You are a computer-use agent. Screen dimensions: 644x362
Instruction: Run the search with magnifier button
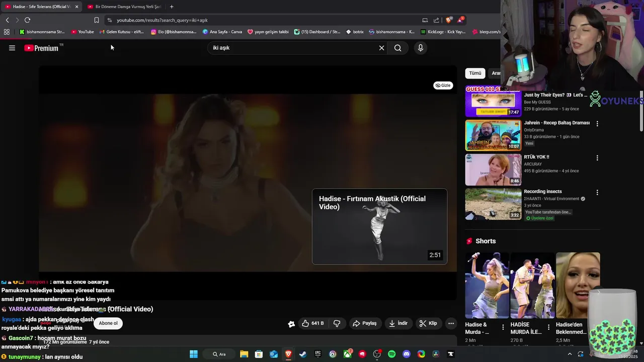398,48
